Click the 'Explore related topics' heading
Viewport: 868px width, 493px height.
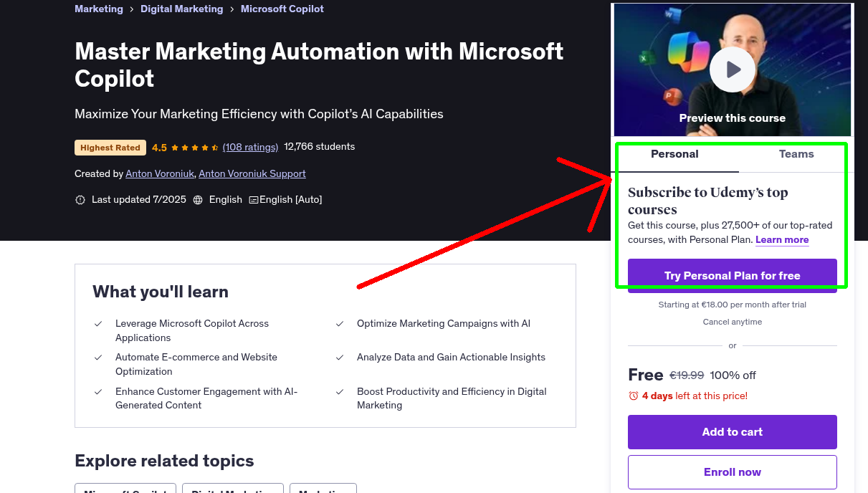(164, 461)
